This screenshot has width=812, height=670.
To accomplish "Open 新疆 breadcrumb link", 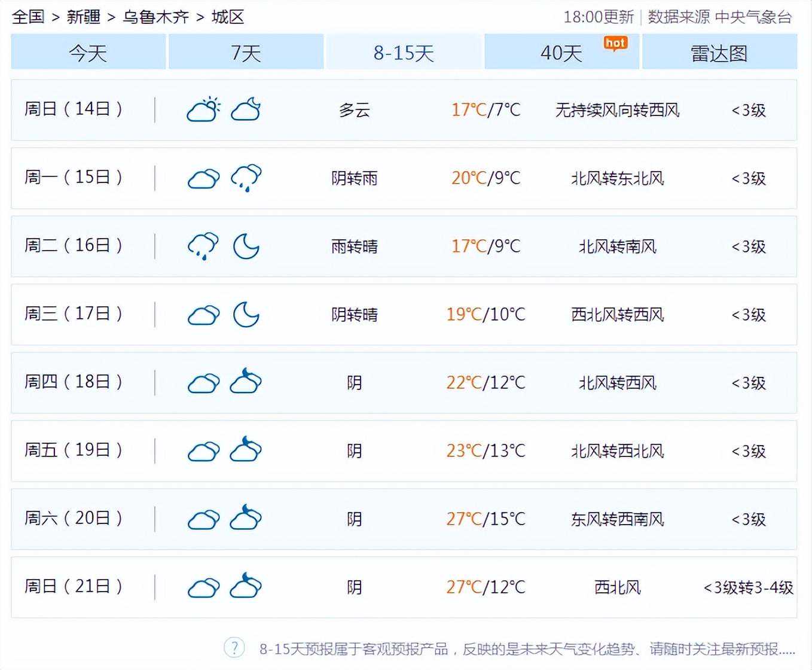I will pyautogui.click(x=83, y=17).
